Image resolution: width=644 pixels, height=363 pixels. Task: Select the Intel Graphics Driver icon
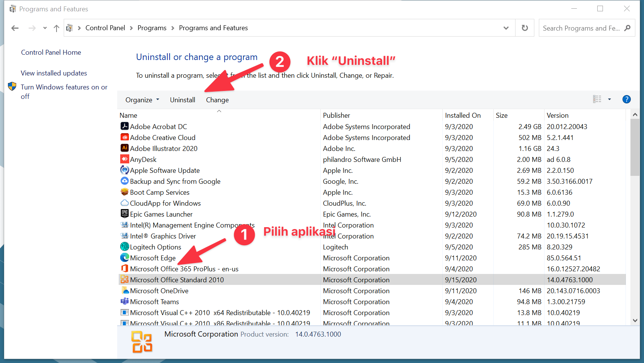(124, 235)
